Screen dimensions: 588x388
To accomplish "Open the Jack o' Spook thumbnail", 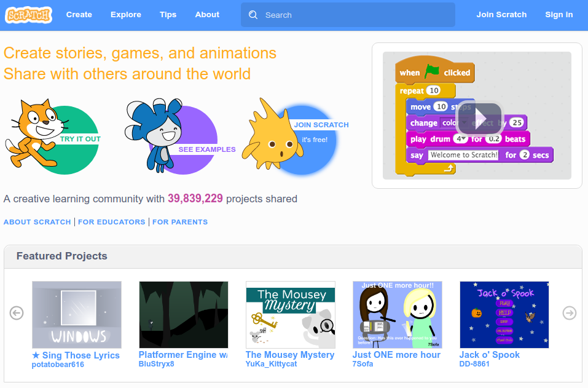I will 504,315.
